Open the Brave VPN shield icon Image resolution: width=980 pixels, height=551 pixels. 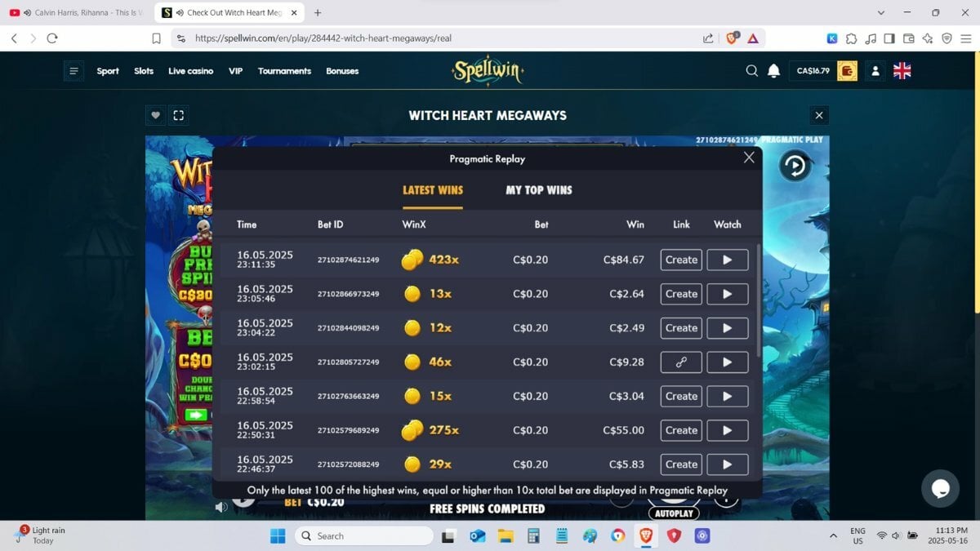coord(947,38)
